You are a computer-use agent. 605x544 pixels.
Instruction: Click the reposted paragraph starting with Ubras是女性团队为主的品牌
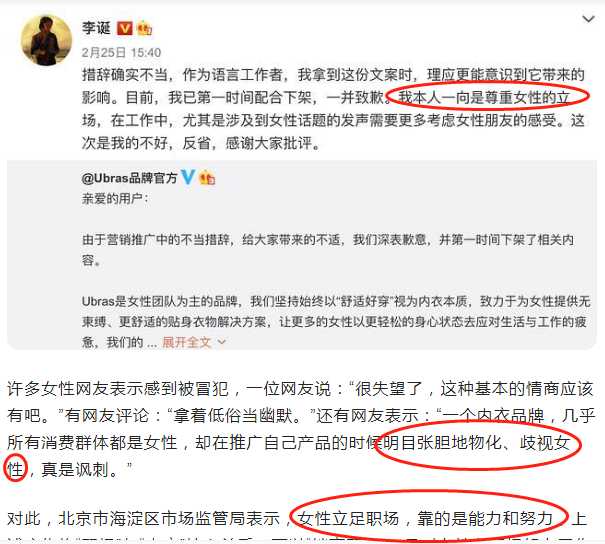coord(336,321)
